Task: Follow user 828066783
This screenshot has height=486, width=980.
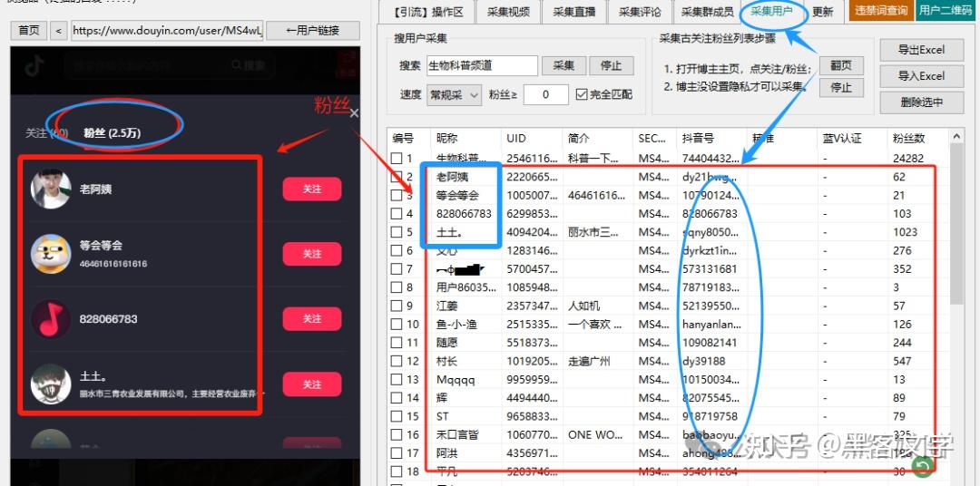Action: (312, 318)
